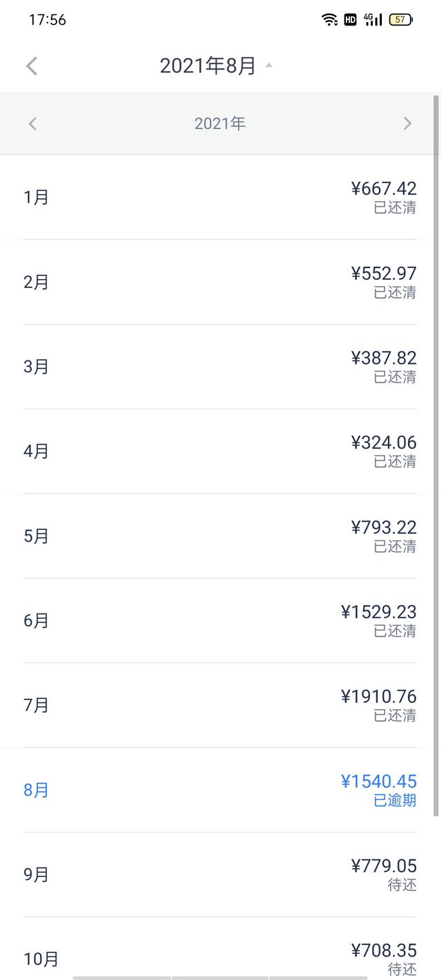Select the 1月 bill row

(x=220, y=197)
